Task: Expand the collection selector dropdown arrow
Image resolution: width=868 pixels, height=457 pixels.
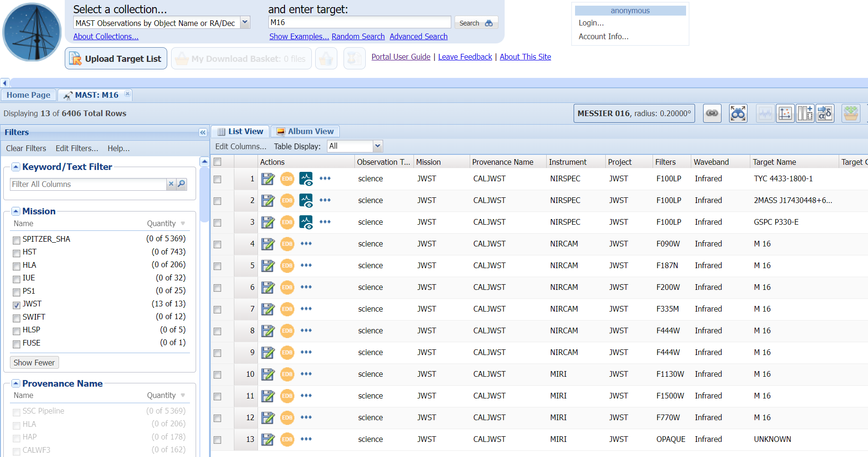Action: click(245, 23)
